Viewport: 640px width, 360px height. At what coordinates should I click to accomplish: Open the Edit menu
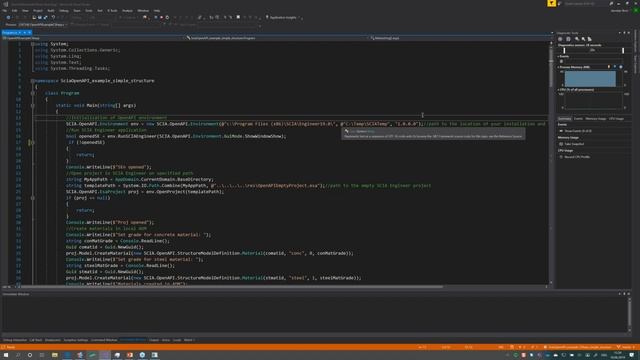pos(14,11)
